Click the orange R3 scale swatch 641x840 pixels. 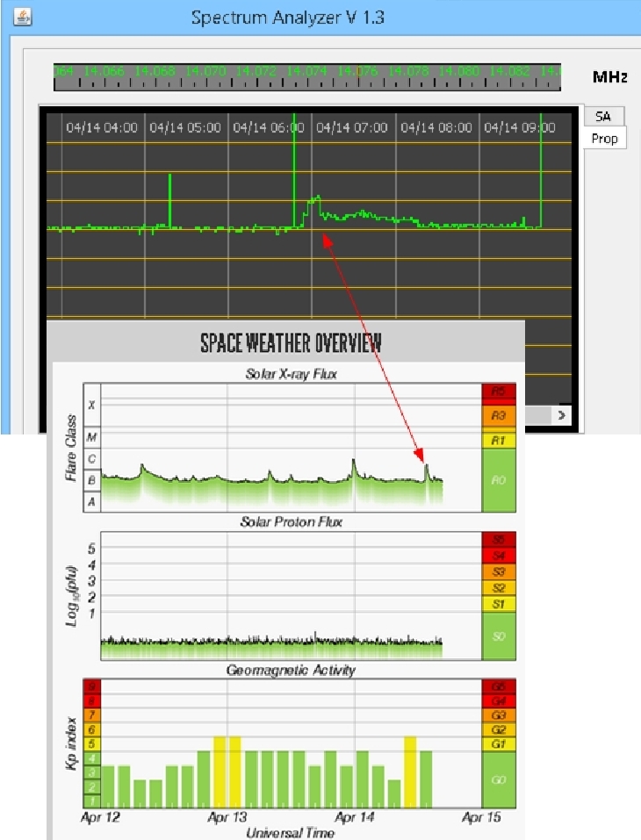(x=499, y=414)
